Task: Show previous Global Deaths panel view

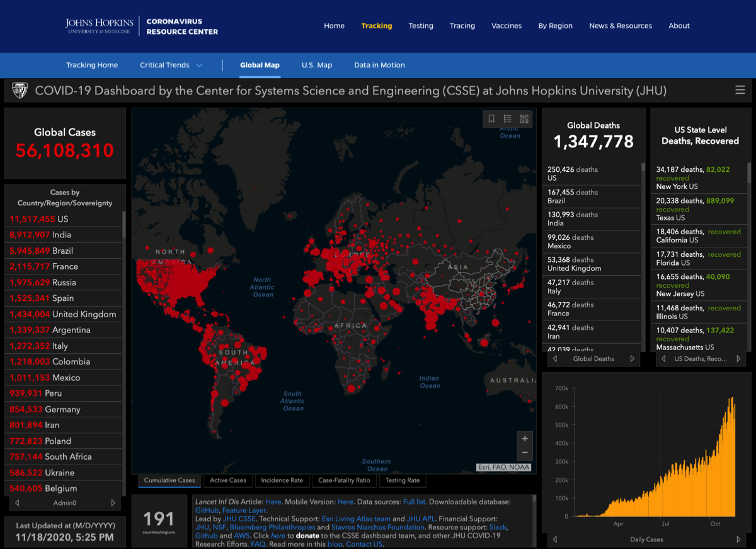Action: tap(555, 359)
